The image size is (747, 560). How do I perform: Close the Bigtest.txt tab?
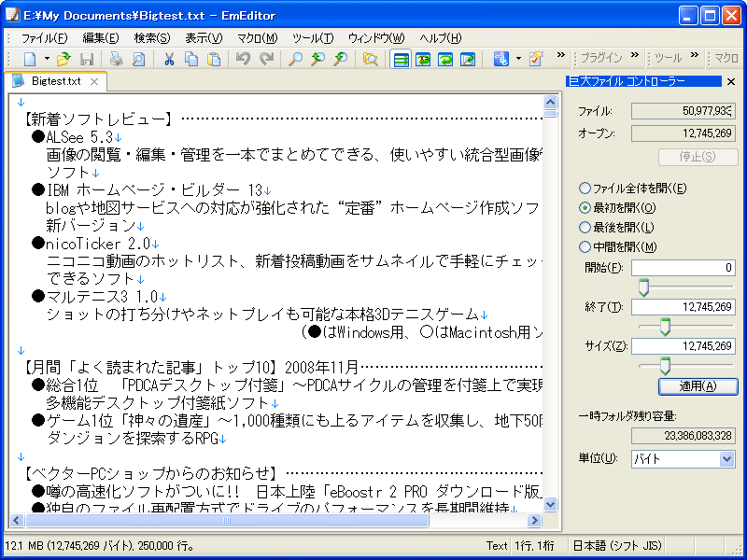(94, 81)
